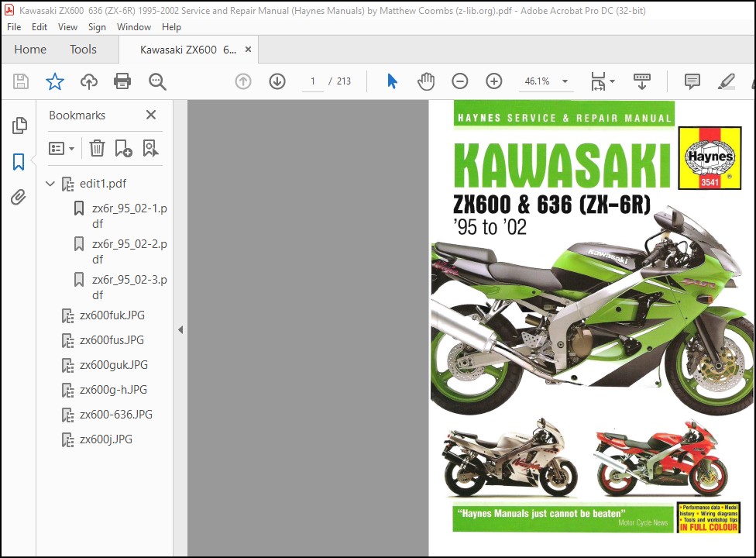Image resolution: width=756 pixels, height=558 pixels.
Task: Activate the Hand pan tool
Action: pyautogui.click(x=426, y=81)
